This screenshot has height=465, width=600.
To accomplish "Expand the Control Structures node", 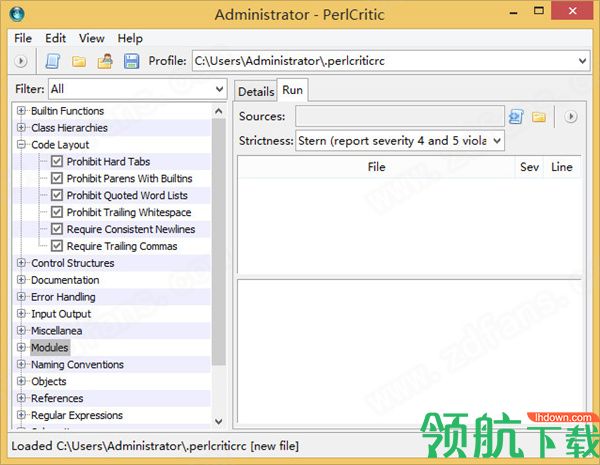I will [21, 263].
